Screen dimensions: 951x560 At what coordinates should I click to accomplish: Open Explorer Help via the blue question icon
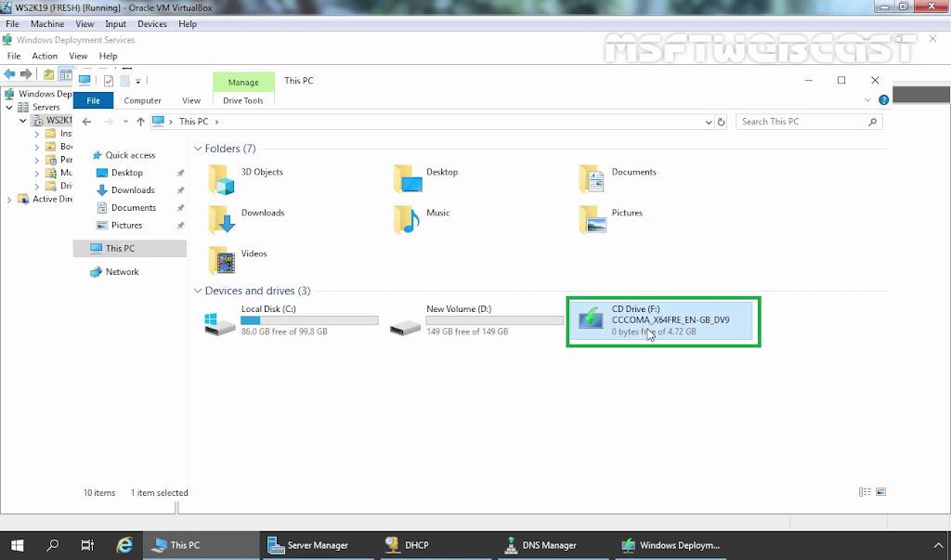point(884,100)
